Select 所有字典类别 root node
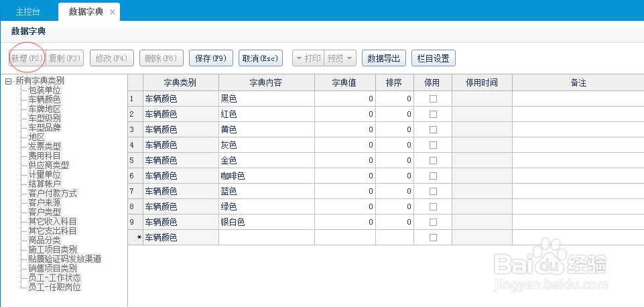 point(40,81)
